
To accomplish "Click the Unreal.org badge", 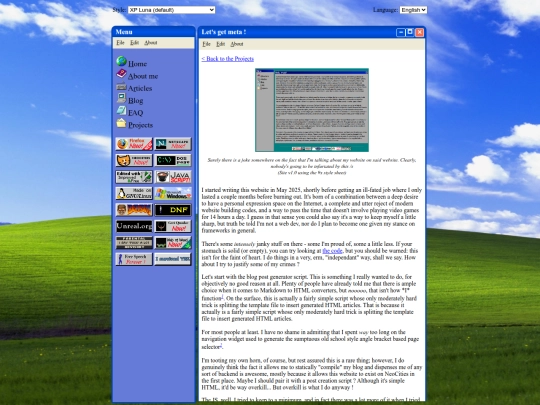I will coord(134,226).
